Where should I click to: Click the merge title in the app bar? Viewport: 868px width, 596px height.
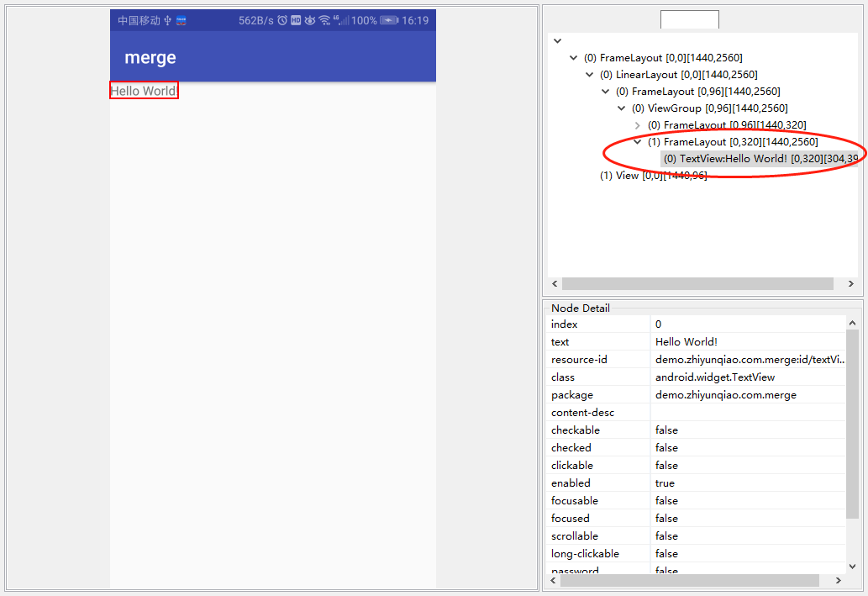150,58
